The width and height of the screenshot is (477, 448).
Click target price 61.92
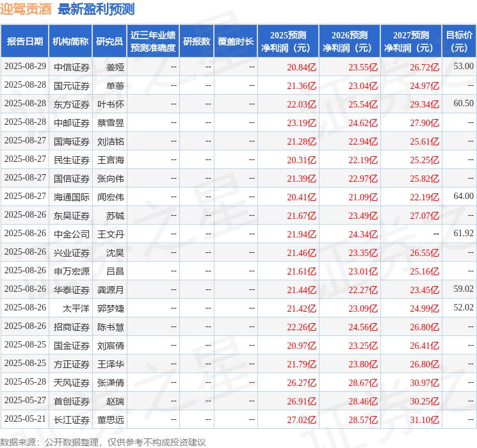point(464,233)
